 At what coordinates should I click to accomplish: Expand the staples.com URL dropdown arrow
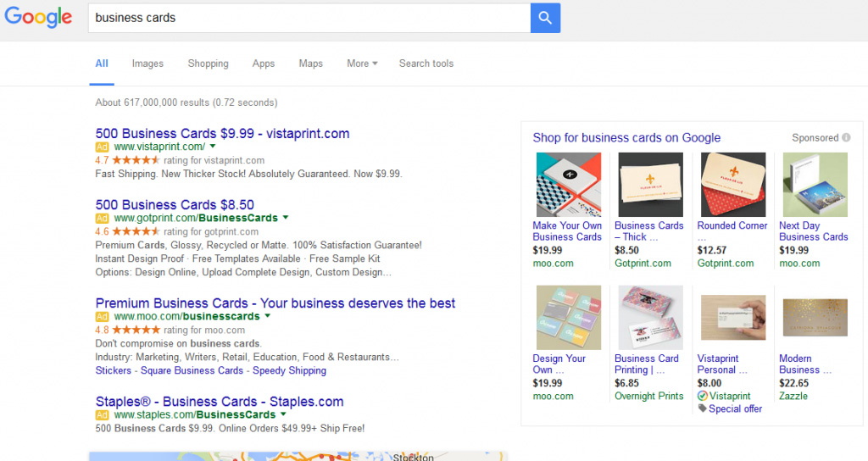[x=283, y=415]
